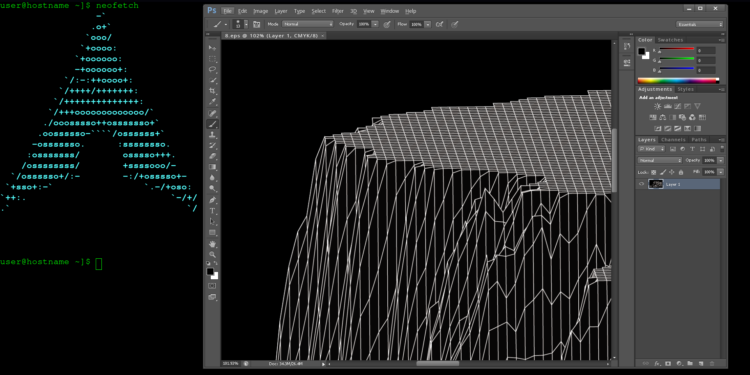Toggle pressure for opacity in options bar

coord(386,24)
